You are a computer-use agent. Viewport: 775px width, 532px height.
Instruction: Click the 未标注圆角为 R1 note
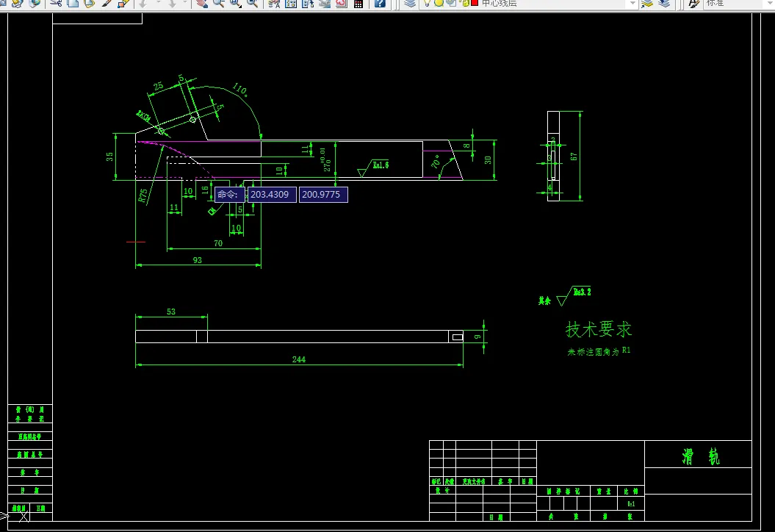599,351
